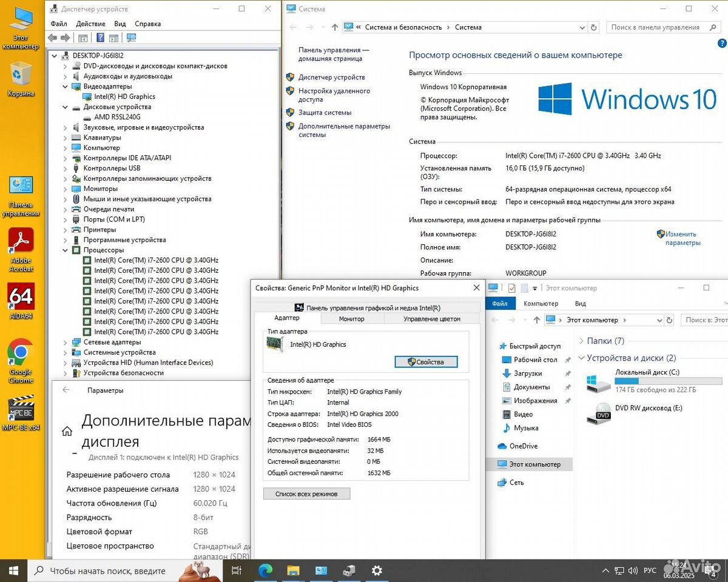This screenshot has height=582, width=728.
Task: Click the language indicator РУС in tray
Action: coord(650,570)
